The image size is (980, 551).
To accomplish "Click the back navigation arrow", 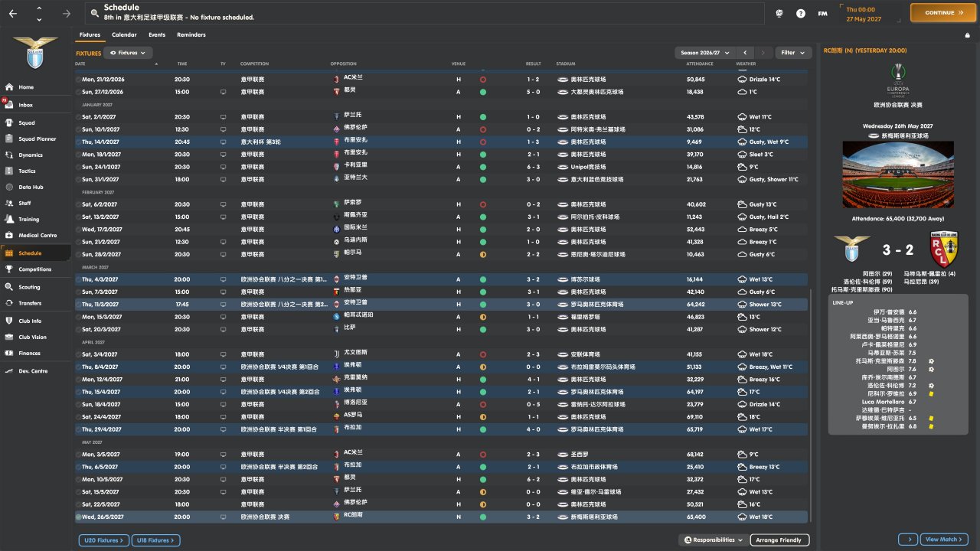I will coord(13,13).
